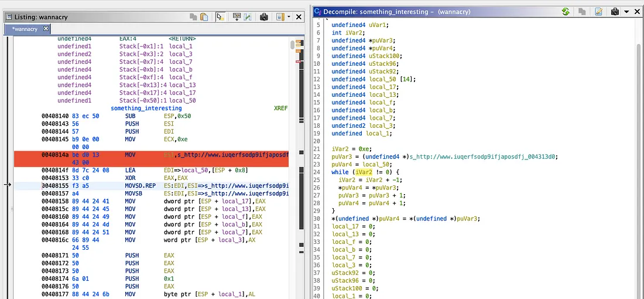644x299 pixels.
Task: Toggle the mouse hover mode cursor icon
Action: [220, 17]
